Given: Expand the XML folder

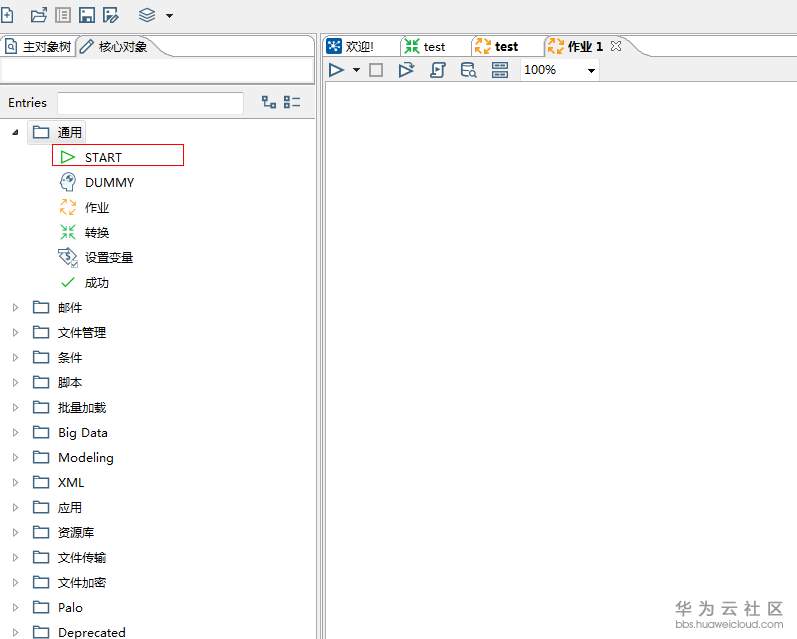Looking at the screenshot, I should click(15, 482).
